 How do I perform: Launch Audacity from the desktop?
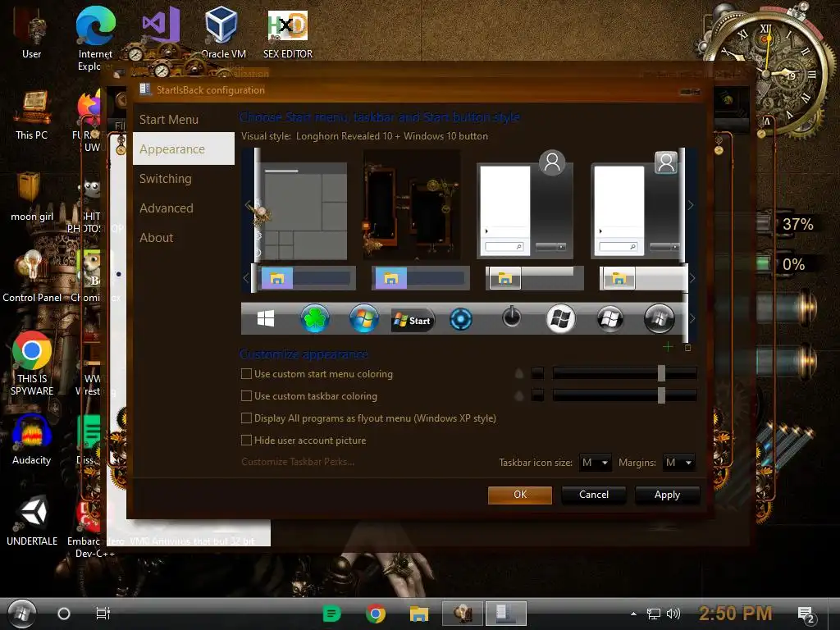[32, 440]
